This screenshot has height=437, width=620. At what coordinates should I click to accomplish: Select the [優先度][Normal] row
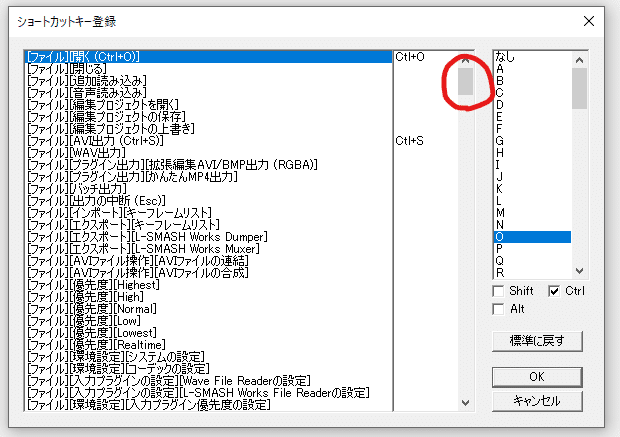(208, 309)
